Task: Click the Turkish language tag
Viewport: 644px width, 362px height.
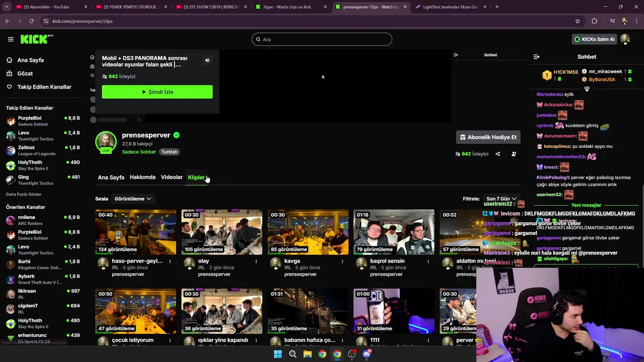Action: coord(170,152)
